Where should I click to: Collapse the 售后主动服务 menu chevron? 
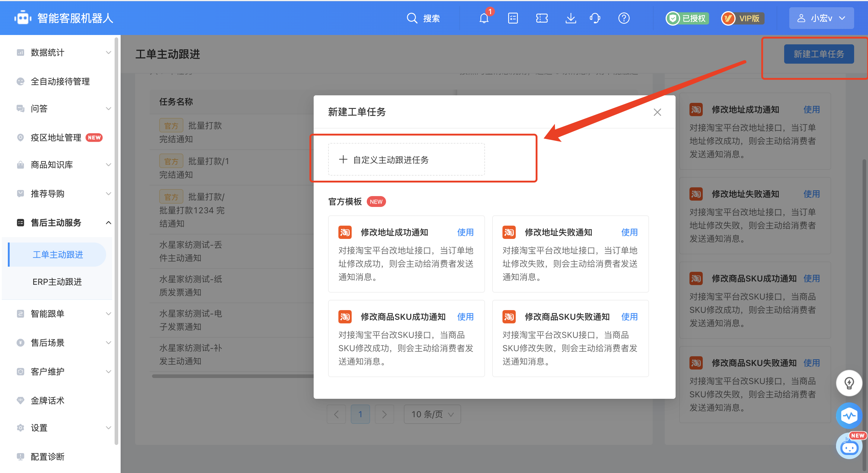click(109, 223)
